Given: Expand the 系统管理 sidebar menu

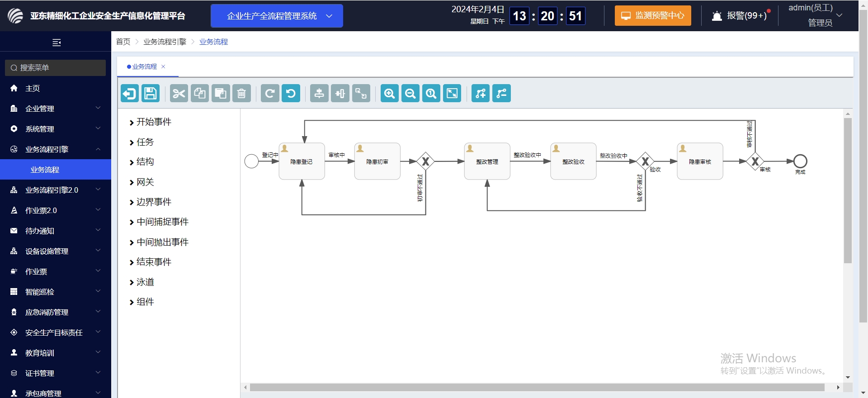Looking at the screenshot, I should point(56,129).
